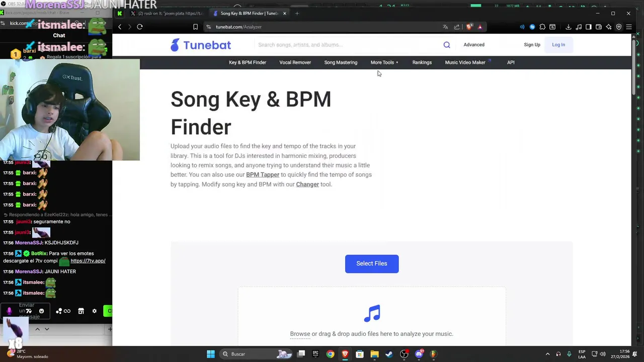Click Advanced search link

pyautogui.click(x=474, y=45)
